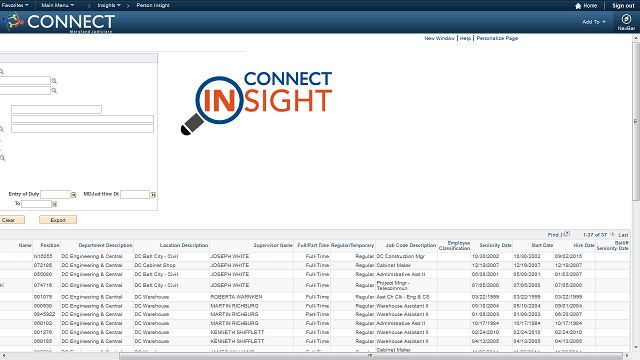
Task: Click the Part-Time cell
Action: click(x=317, y=314)
